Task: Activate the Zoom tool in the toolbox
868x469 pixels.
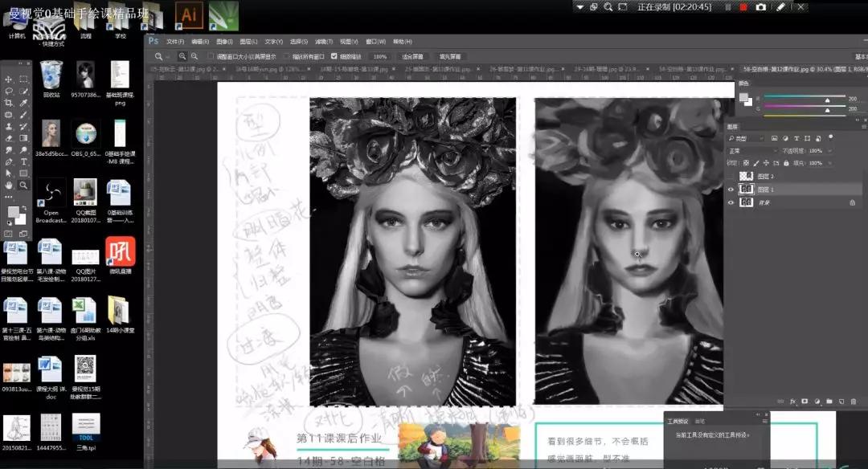Action: coord(23,185)
